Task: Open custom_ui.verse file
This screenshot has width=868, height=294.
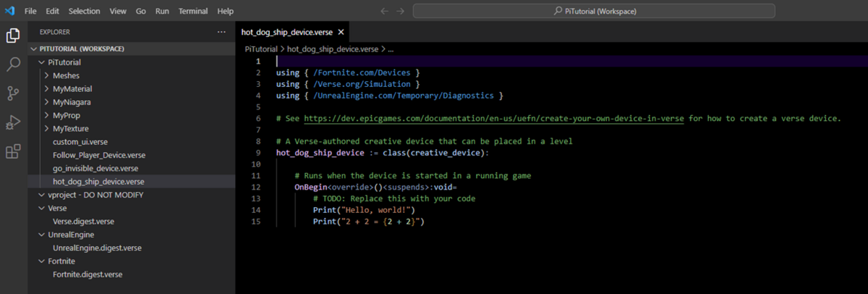Action: (x=132, y=142)
